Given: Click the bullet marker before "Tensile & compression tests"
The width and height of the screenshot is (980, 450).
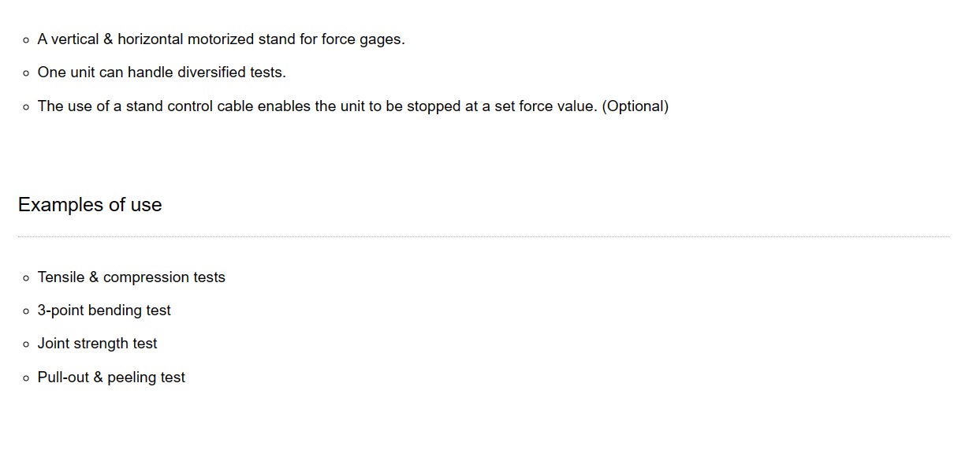Looking at the screenshot, I should pos(27,278).
